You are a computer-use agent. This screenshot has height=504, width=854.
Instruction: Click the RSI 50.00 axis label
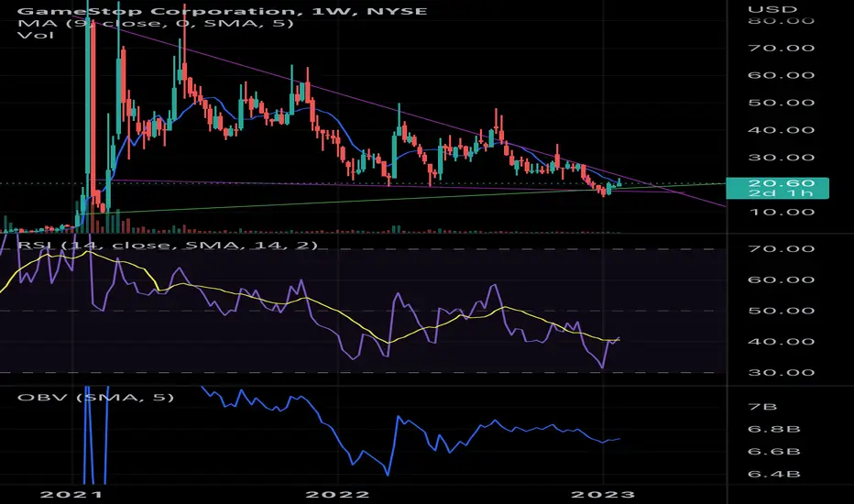point(781,312)
